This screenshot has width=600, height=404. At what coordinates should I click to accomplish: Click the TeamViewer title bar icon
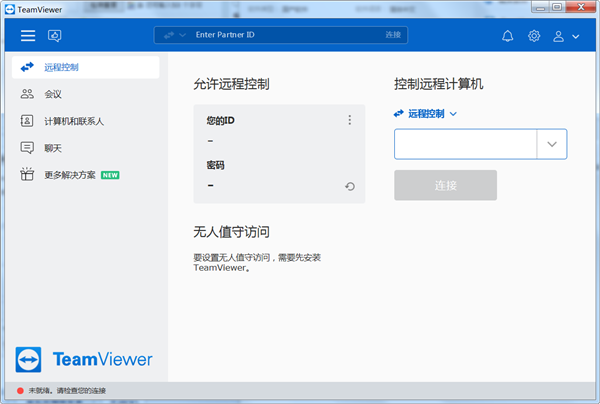pyautogui.click(x=10, y=9)
